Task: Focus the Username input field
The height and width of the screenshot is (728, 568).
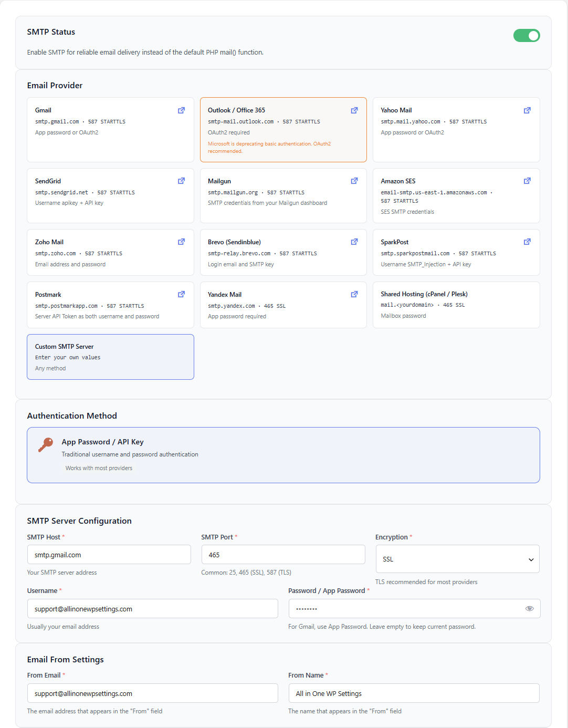Action: tap(153, 609)
